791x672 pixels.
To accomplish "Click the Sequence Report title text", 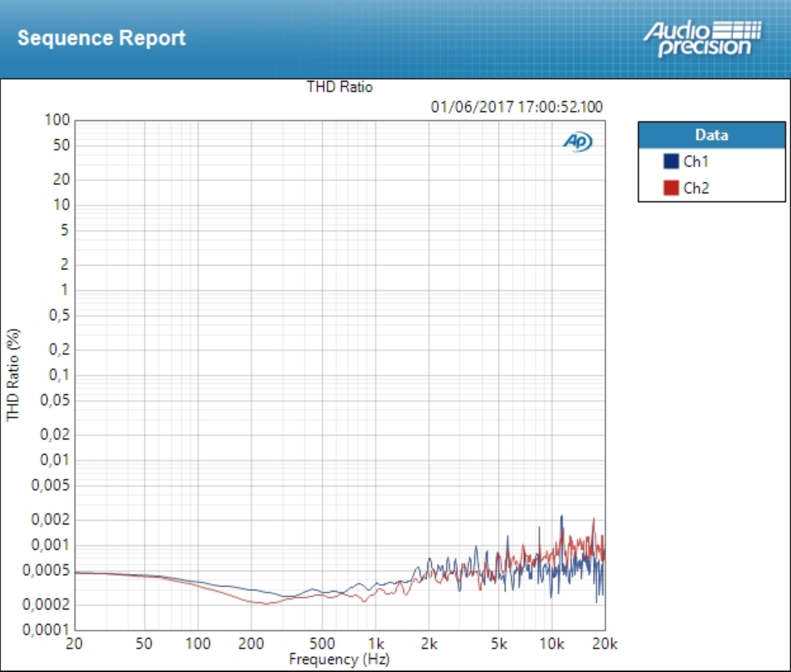I will coord(102,37).
